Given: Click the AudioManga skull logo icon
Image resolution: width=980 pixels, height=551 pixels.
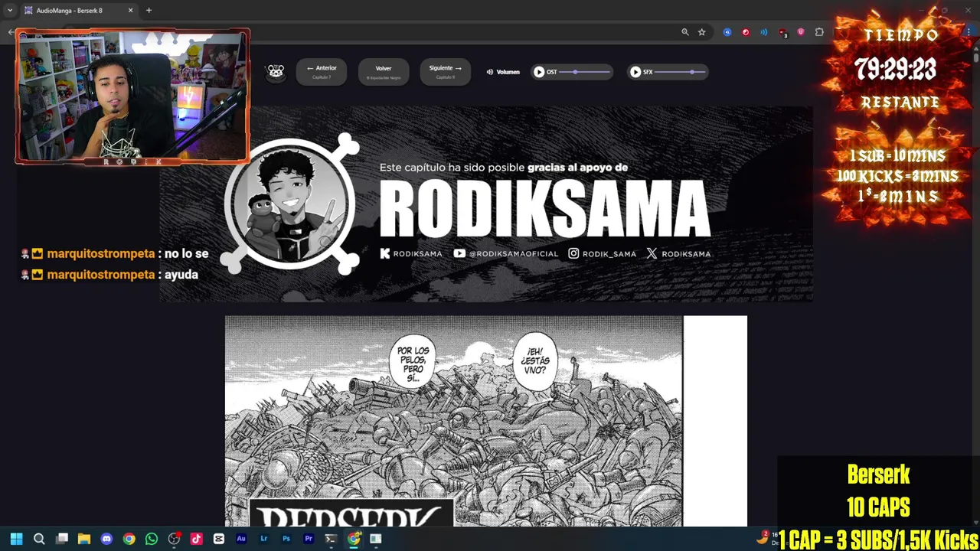Looking at the screenshot, I should point(275,71).
